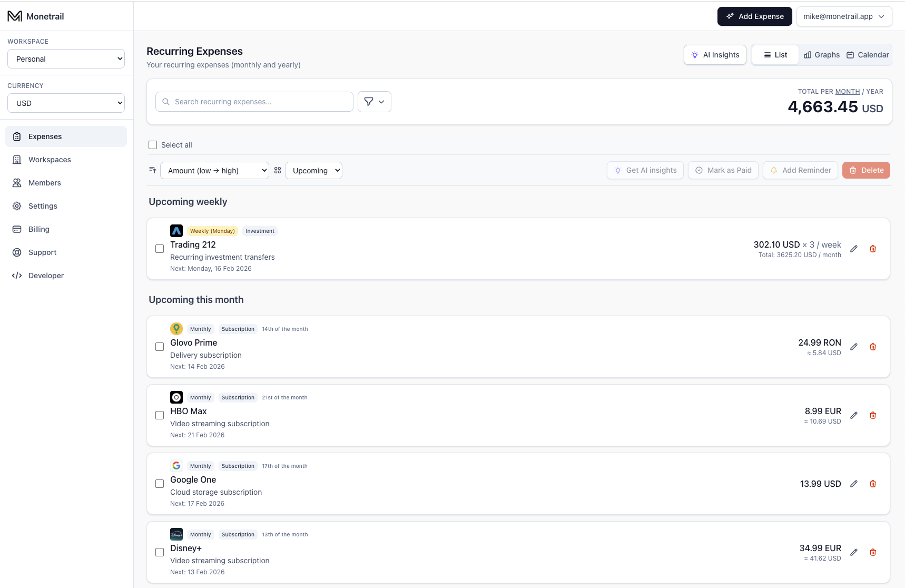Click the Monetrail logo icon
Screen dimensions: 905x588
15,16
